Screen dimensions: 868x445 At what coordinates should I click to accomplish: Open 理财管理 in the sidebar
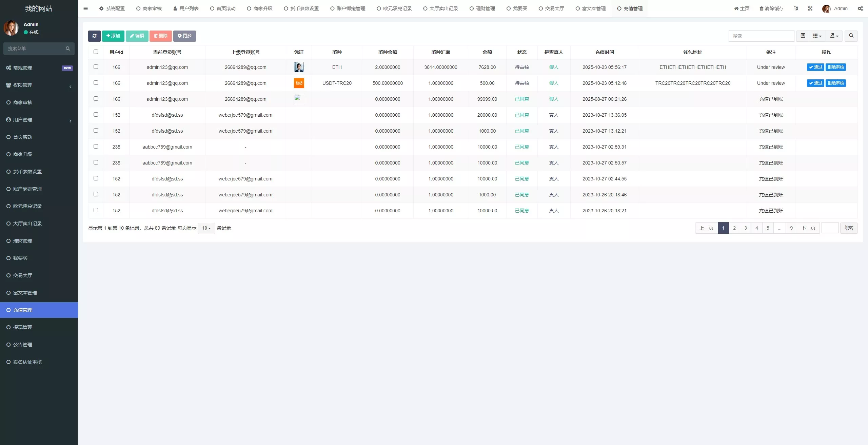tap(39, 241)
